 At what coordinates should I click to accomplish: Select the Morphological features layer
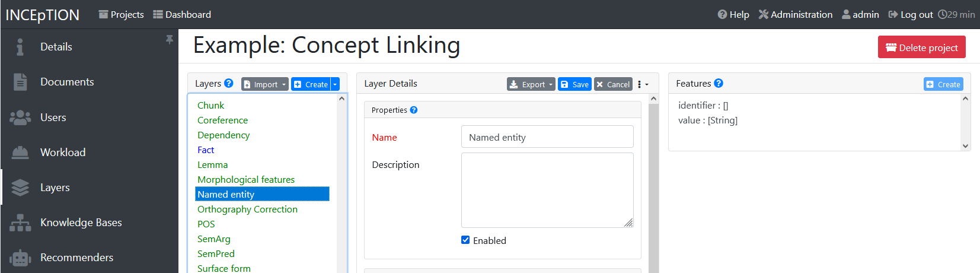click(246, 180)
